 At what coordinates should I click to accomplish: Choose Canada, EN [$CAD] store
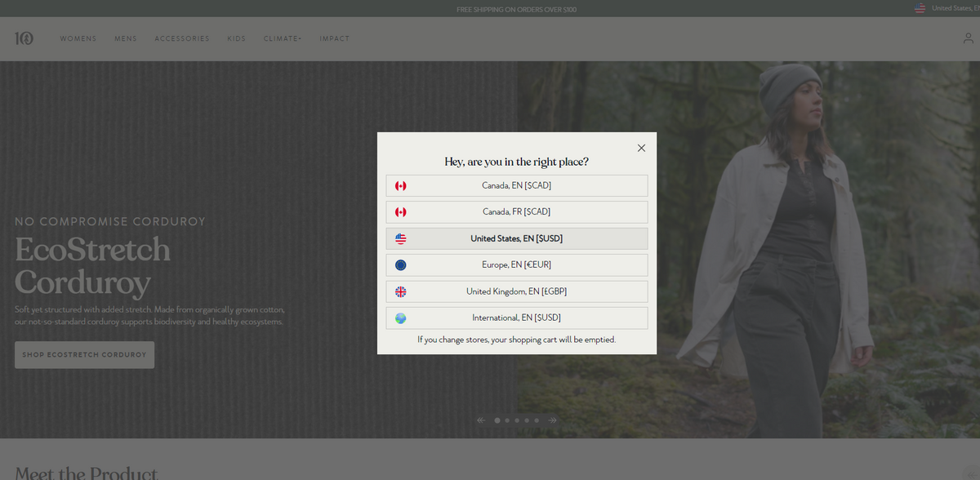[517, 185]
